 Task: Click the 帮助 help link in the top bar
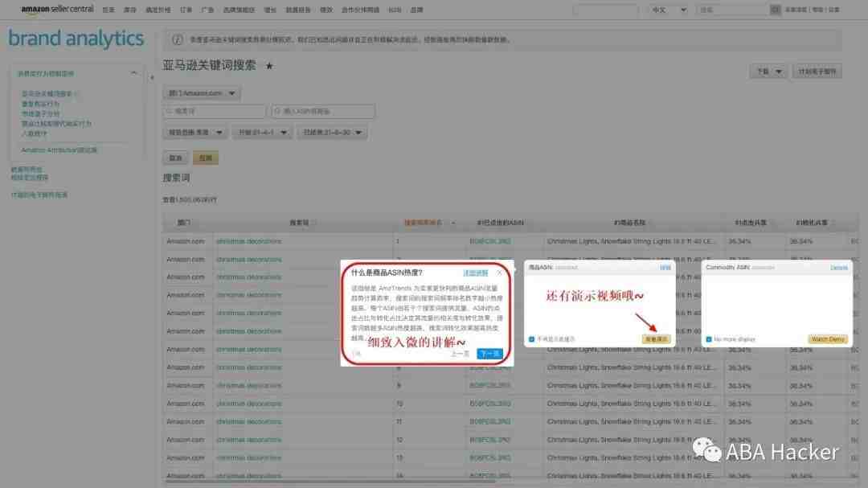(817, 10)
